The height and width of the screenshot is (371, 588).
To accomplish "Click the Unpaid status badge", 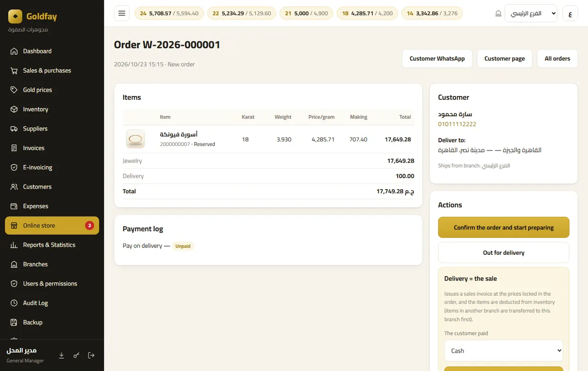I will [x=183, y=246].
